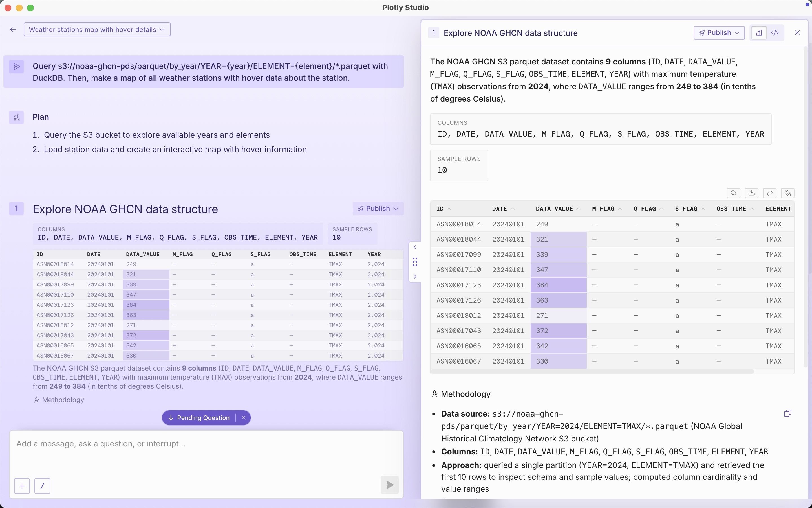This screenshot has height=508, width=812.
Task: Open Publish dropdown in the right panel header
Action: tap(719, 32)
